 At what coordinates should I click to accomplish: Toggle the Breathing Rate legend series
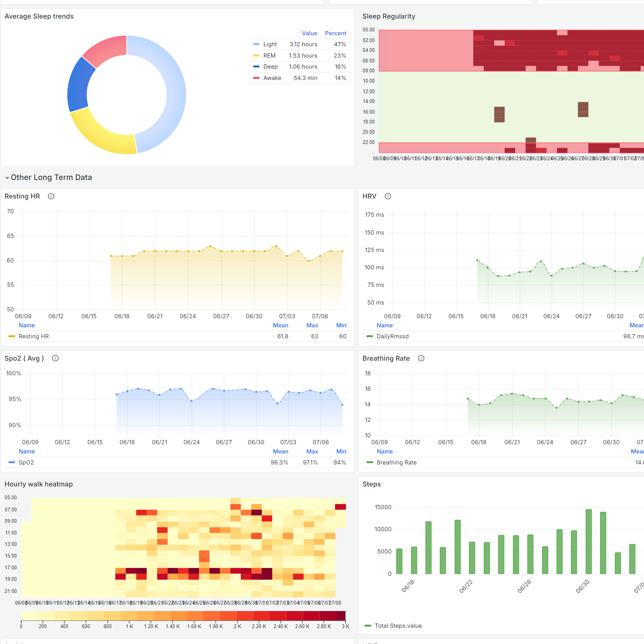396,462
